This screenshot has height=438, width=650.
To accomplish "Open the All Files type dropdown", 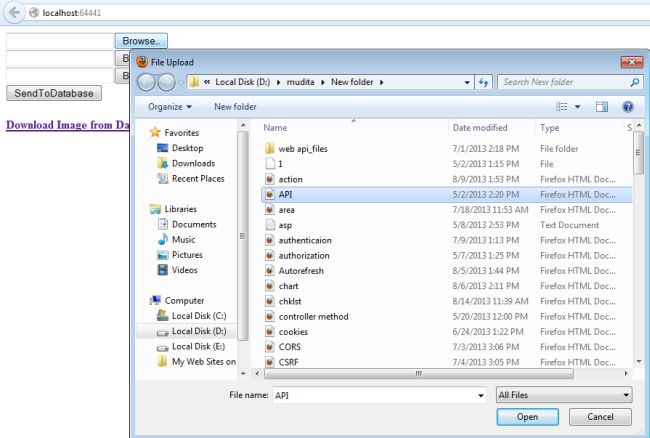I will click(x=564, y=395).
